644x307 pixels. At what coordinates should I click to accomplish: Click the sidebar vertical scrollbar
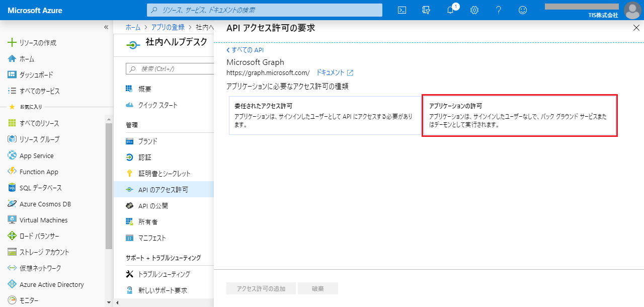tap(109, 186)
